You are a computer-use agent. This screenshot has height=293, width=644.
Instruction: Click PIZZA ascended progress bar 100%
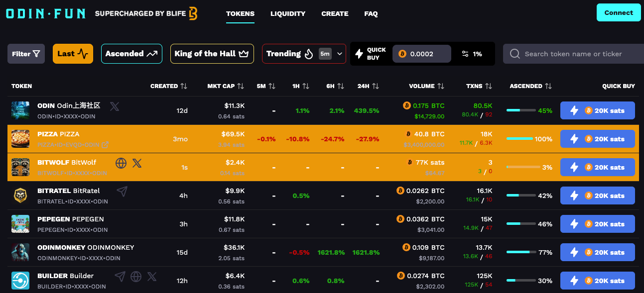(519, 139)
